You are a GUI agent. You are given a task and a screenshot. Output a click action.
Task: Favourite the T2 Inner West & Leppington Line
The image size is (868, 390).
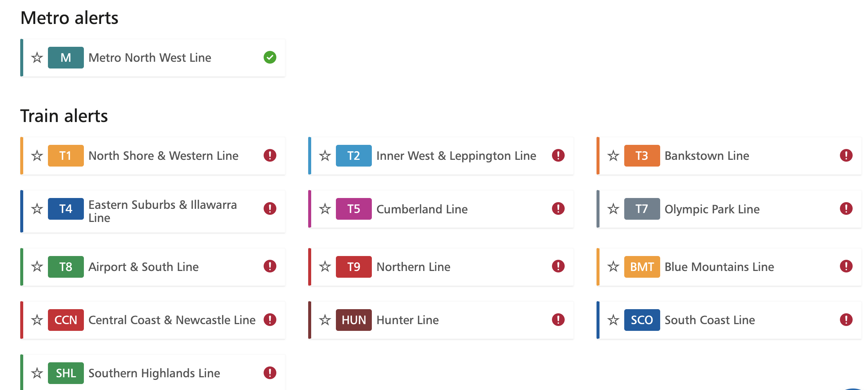pyautogui.click(x=324, y=156)
